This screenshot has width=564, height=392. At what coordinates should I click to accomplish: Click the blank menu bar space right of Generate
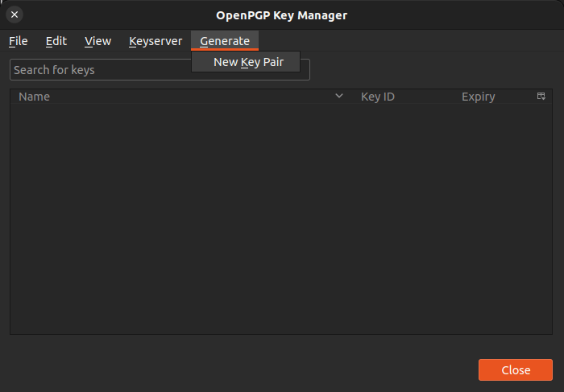point(403,41)
